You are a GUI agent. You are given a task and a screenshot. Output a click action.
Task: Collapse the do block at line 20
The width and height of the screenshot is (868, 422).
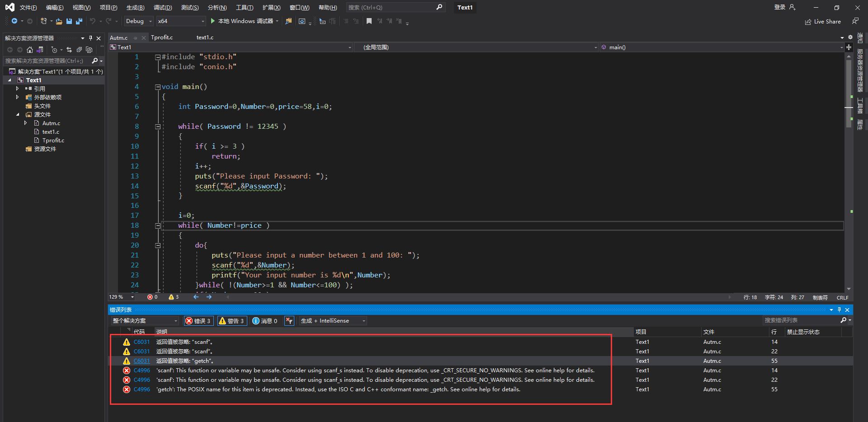click(158, 245)
